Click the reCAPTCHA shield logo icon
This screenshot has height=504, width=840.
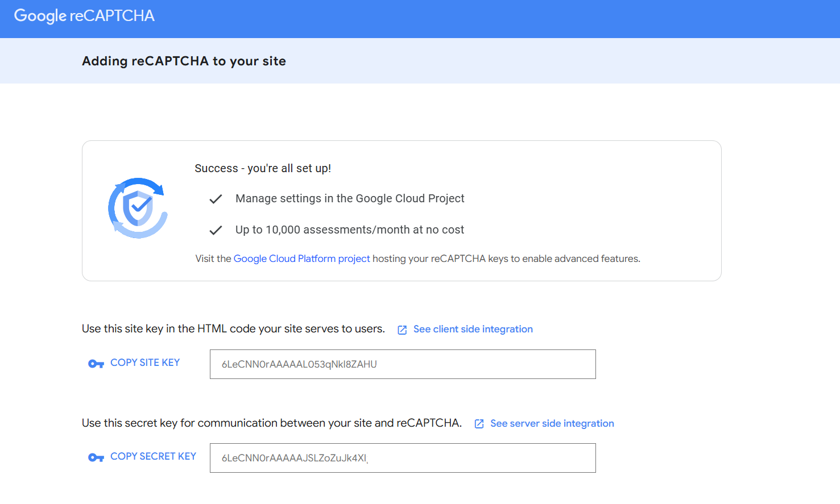click(138, 208)
